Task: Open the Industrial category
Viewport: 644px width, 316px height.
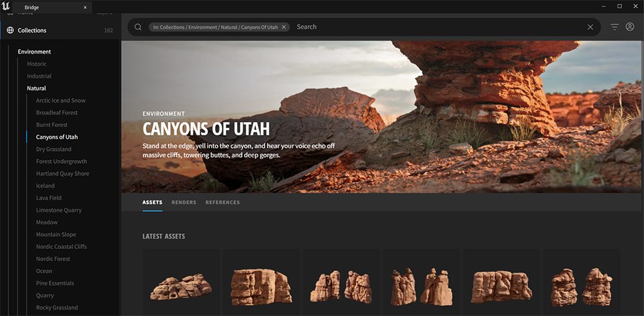Action: 39,76
